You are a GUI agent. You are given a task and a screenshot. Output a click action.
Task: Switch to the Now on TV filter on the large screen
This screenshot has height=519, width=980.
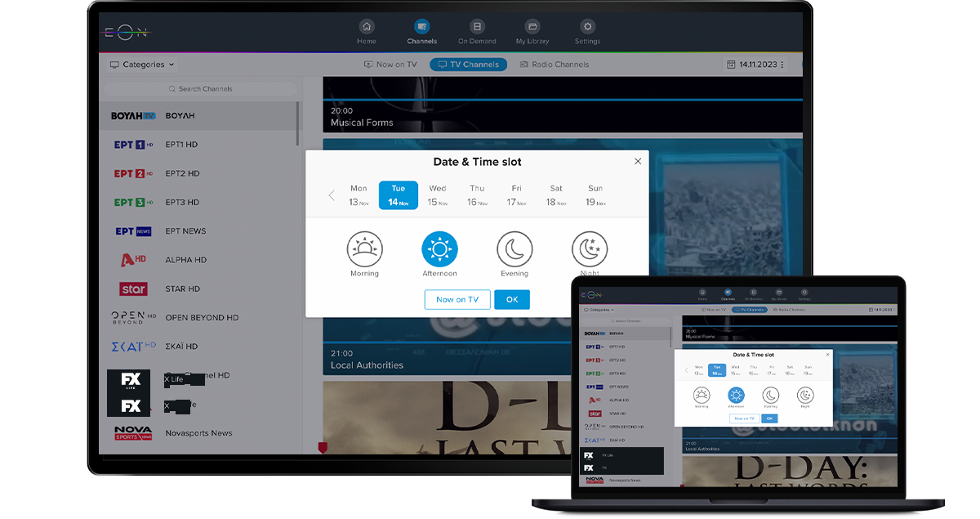click(390, 65)
